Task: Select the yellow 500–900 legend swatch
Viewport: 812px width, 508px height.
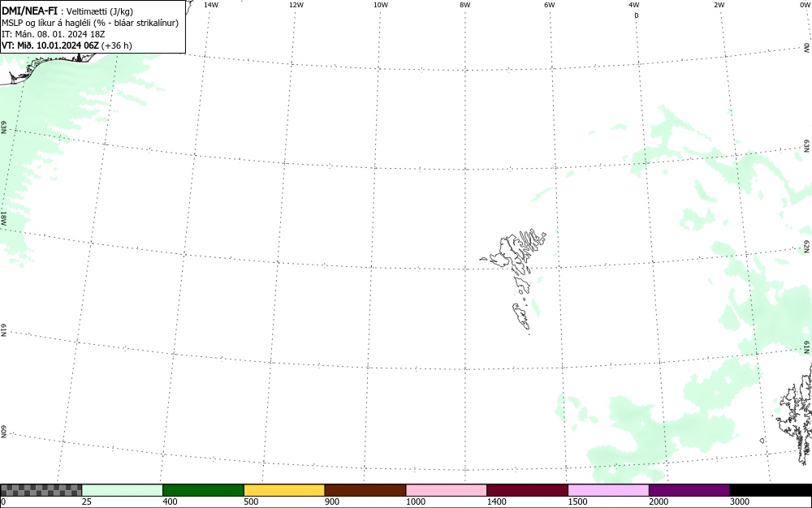Action: [x=284, y=490]
